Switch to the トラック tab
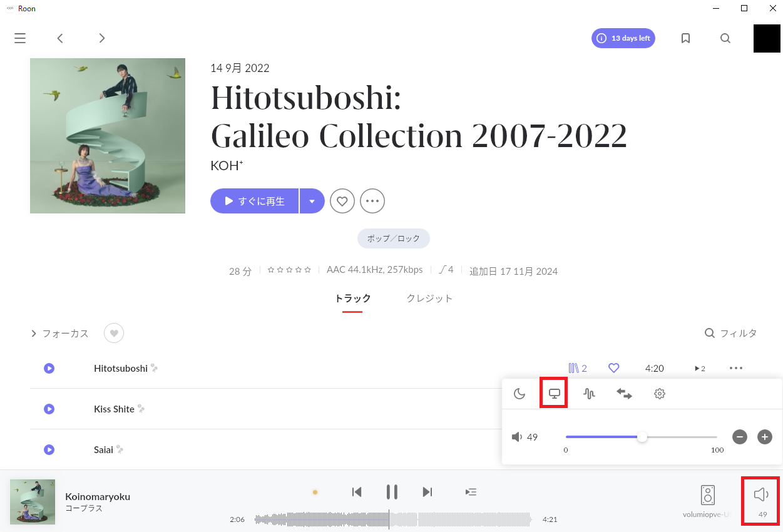 pos(352,299)
